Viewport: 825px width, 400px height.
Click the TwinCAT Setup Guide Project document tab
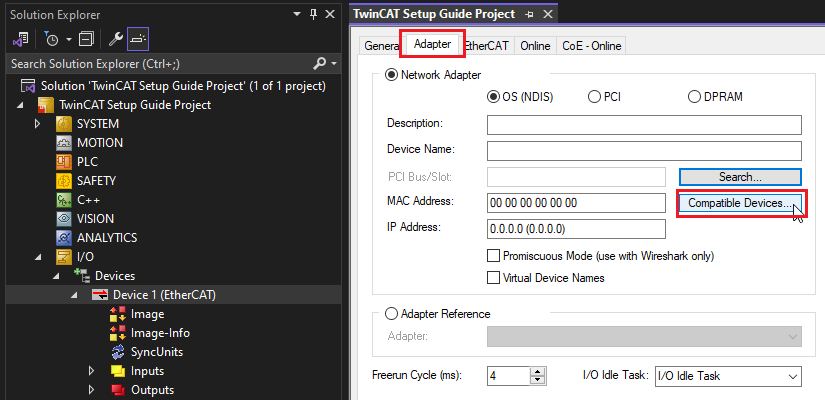coord(434,14)
